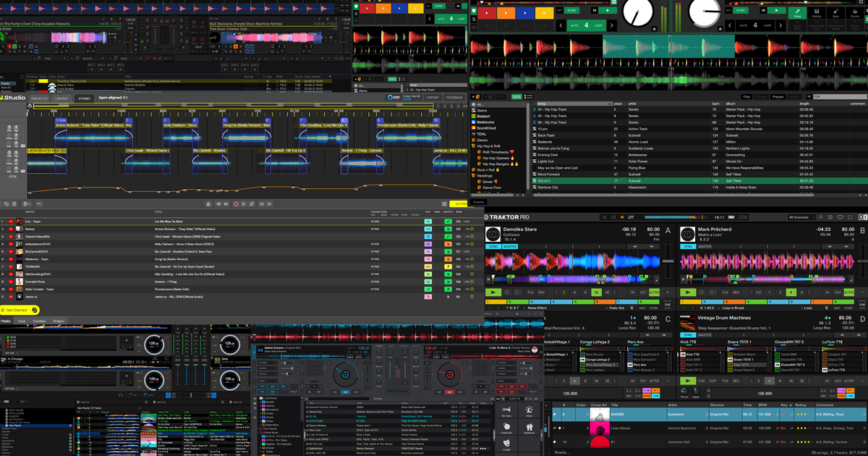868x456 pixels.
Task: Collapse Traktor deck A advanced panel chevron
Action: pos(668,292)
